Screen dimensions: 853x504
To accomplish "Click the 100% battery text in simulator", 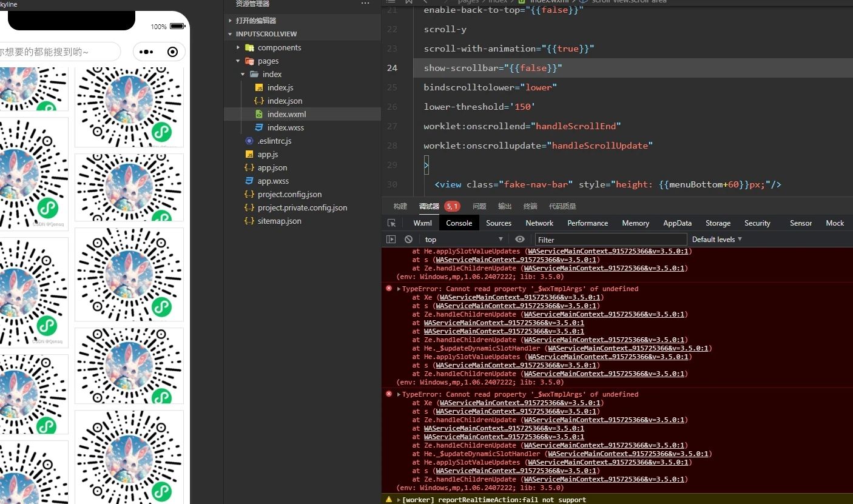I will [x=159, y=27].
